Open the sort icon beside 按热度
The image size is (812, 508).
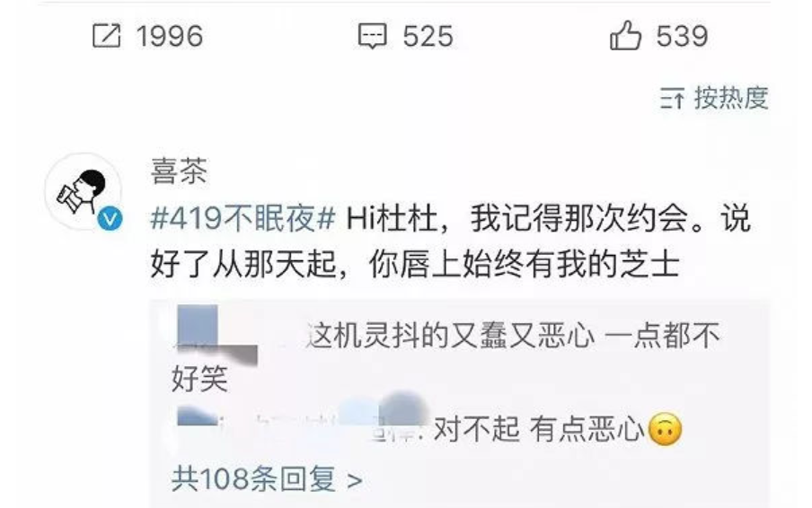(x=672, y=99)
